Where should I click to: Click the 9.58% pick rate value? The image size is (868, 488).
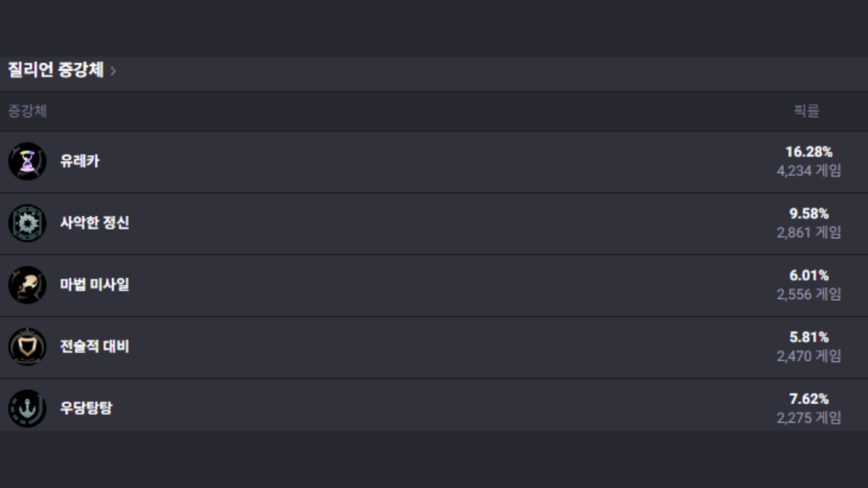[809, 214]
